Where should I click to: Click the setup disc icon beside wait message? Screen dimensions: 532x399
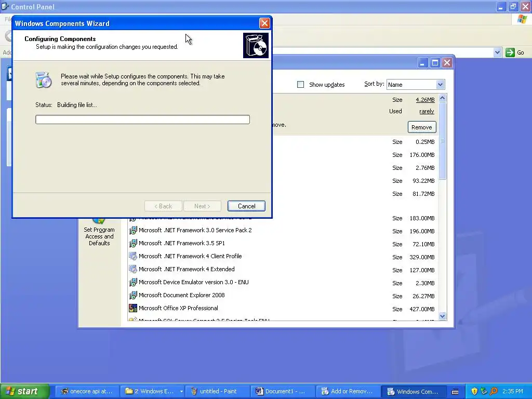tap(44, 79)
